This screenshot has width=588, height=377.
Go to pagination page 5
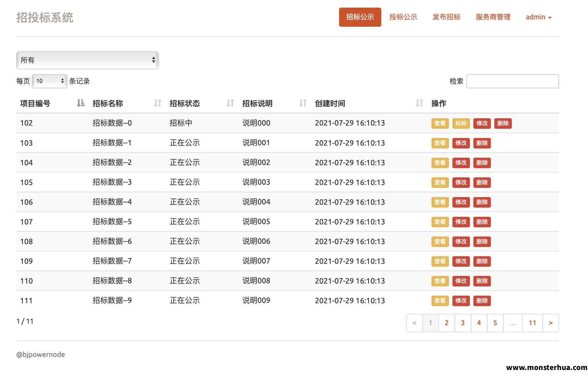coord(495,323)
